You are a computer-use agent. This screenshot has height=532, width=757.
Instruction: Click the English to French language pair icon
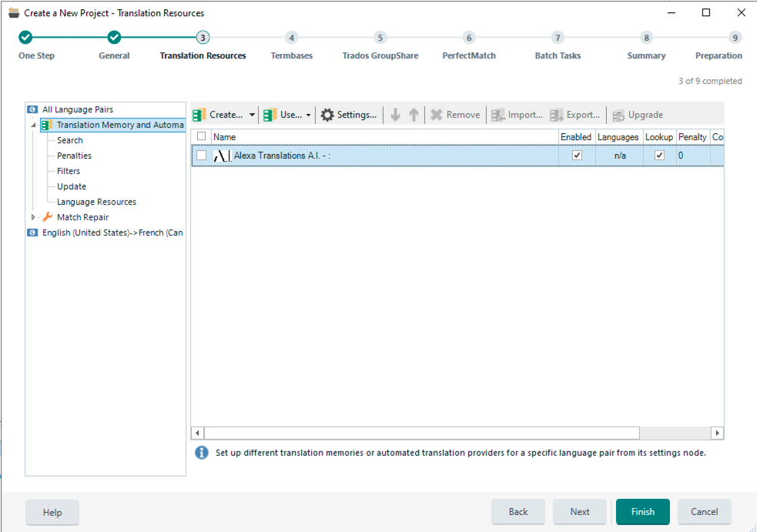32,233
